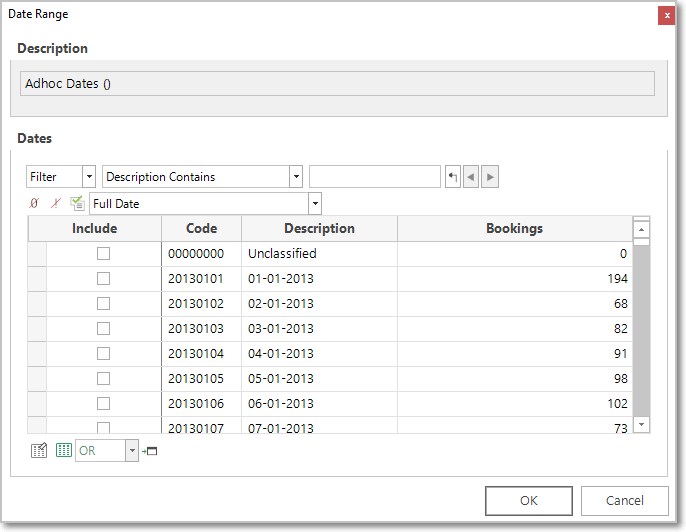The height and width of the screenshot is (532, 686).
Task: Select bookings value 98
Action: (514, 378)
